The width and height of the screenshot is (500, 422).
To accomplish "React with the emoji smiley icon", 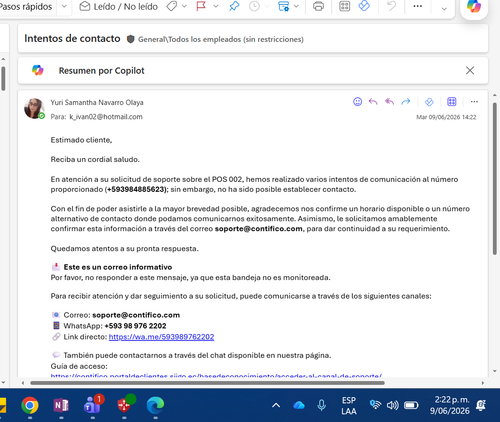I will pos(357,102).
